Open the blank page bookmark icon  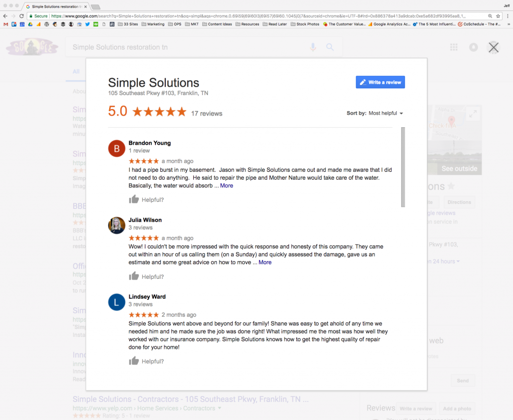[104, 24]
